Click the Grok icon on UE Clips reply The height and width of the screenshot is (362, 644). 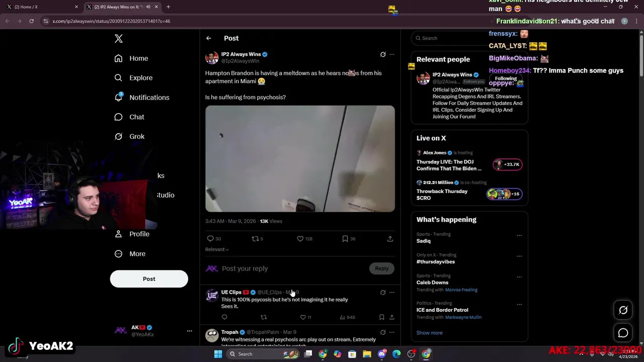[383, 292]
